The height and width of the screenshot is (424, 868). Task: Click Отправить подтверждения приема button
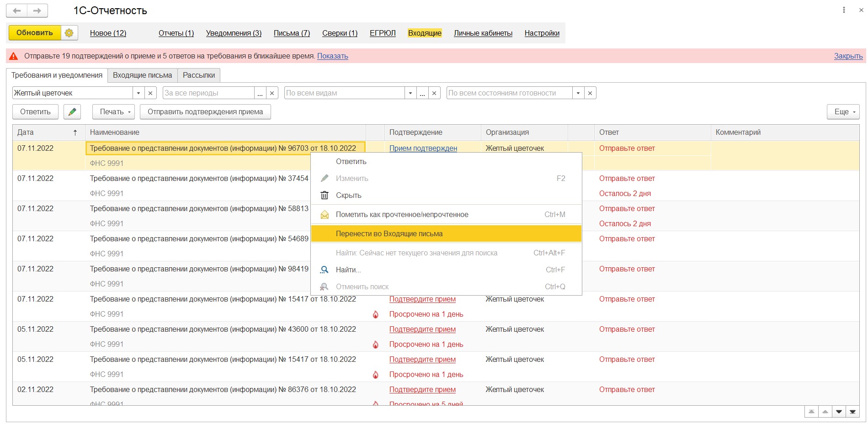205,112
